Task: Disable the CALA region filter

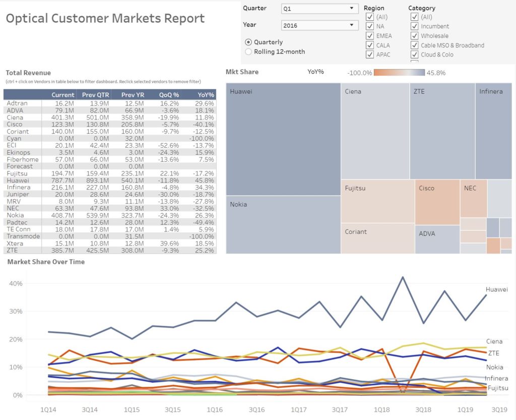Action: (x=369, y=45)
